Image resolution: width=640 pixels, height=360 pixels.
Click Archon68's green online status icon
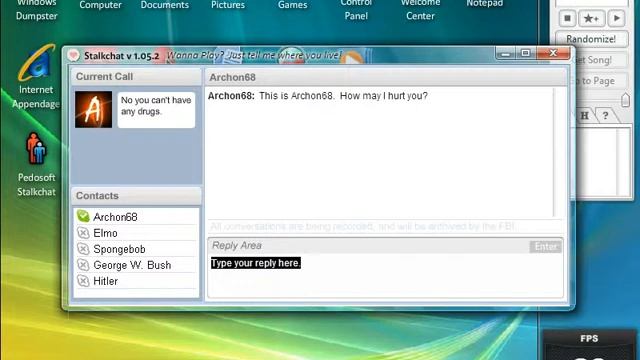(83, 216)
